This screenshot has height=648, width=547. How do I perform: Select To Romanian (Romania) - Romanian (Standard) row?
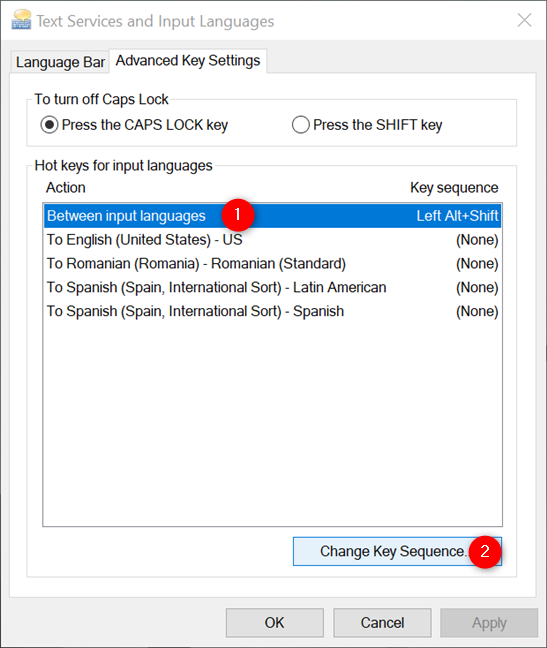tap(272, 264)
